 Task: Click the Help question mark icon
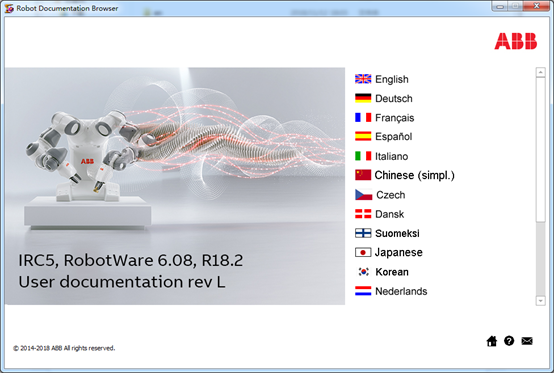509,341
